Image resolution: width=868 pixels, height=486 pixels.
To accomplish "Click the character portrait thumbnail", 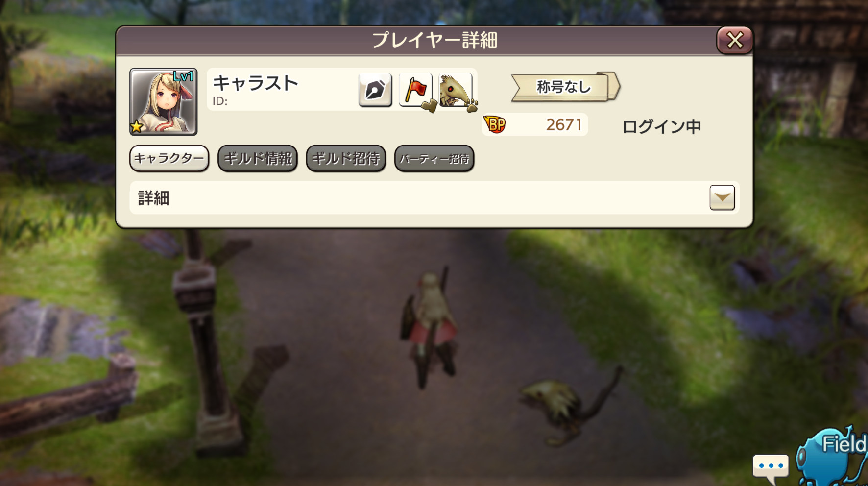I will click(164, 102).
